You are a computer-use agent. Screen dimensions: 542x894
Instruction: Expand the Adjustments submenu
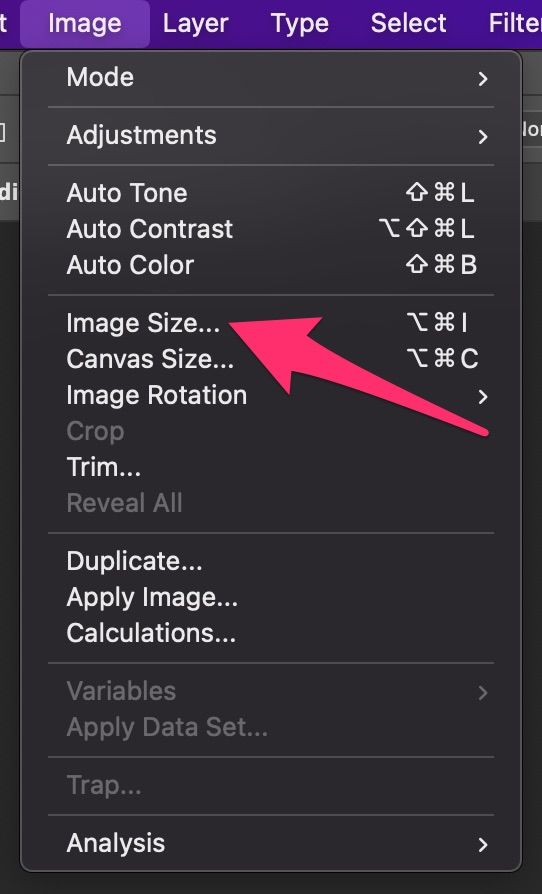tap(271, 136)
